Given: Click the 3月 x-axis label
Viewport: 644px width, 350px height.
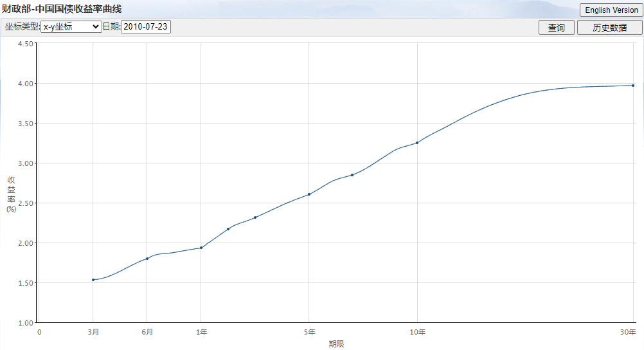Looking at the screenshot, I should pos(93,332).
